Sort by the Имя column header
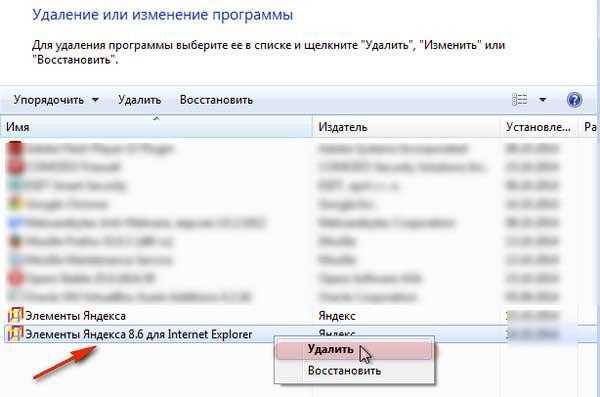 click(x=156, y=127)
